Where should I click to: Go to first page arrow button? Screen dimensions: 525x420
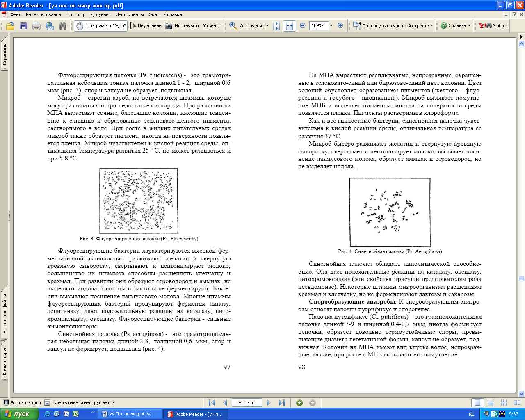coord(212,403)
